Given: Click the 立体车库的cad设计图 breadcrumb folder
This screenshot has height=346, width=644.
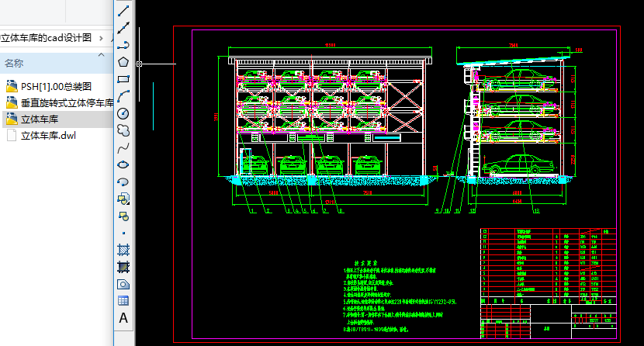Looking at the screenshot, I should tap(46, 38).
